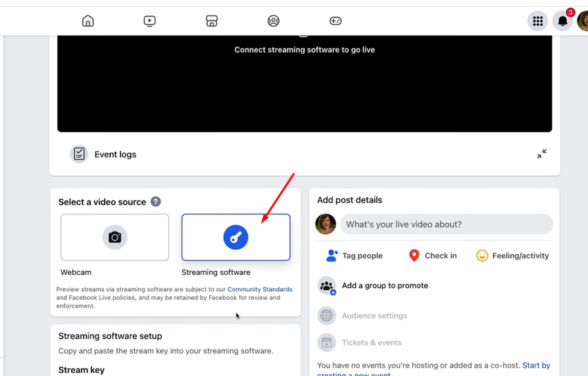Open the notifications bell
The width and height of the screenshot is (588, 376).
coord(562,21)
